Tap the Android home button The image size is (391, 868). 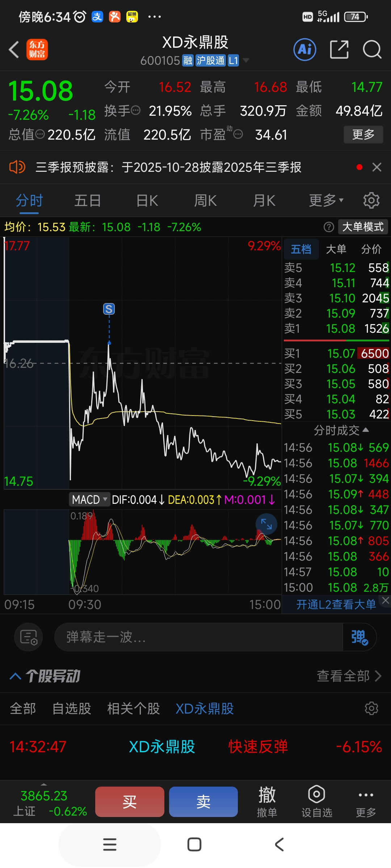click(194, 844)
